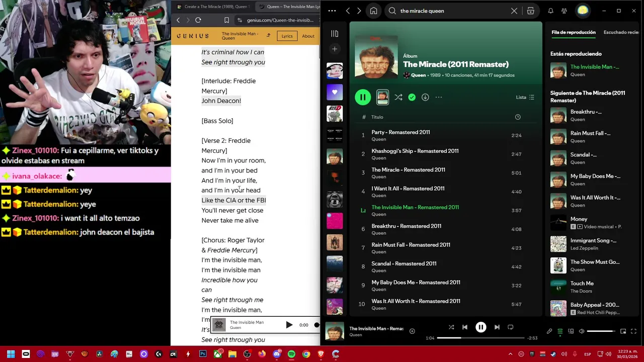
Task: Pause album with green button
Action: pyautogui.click(x=363, y=97)
